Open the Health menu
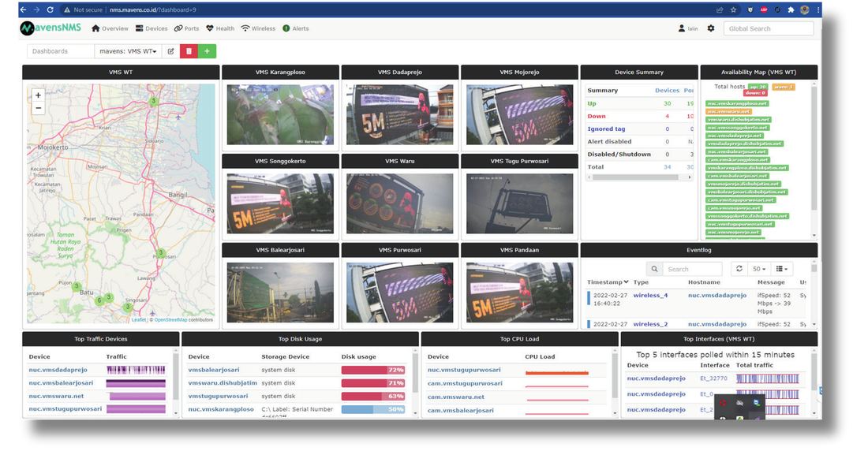Screen dimensions: 868x451 [x=220, y=28]
